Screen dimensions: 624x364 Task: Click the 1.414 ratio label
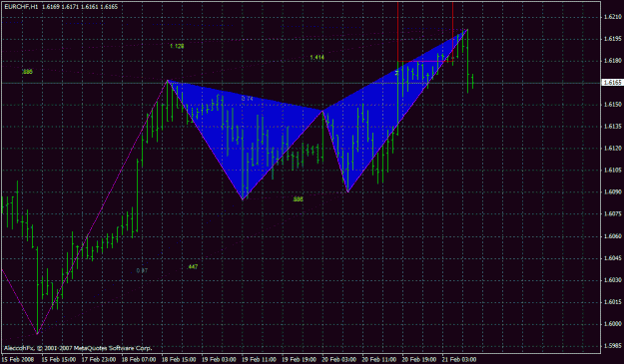[316, 57]
